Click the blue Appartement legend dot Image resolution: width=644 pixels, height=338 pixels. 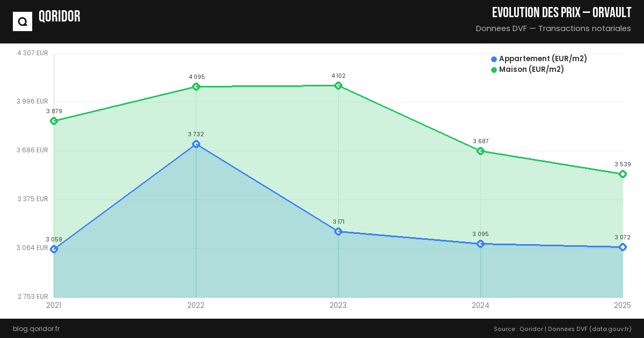494,59
